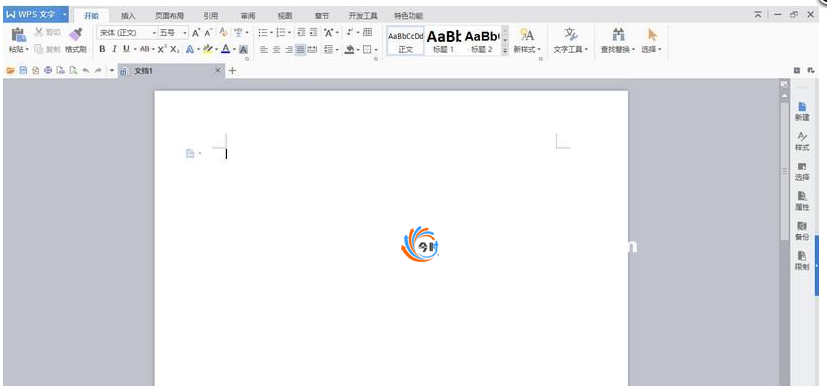Switch to the References (引用) tab
Image resolution: width=827 pixels, height=386 pixels.
(x=210, y=16)
